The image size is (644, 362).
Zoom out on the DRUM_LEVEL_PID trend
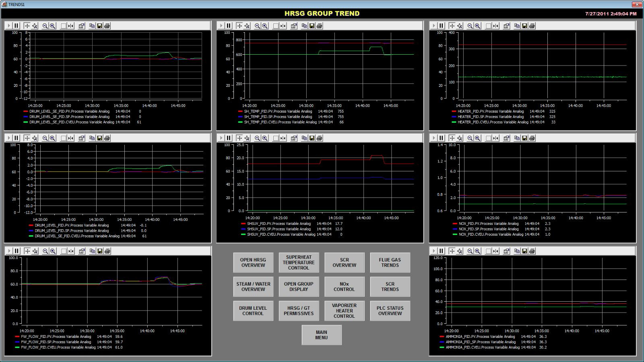(x=45, y=138)
